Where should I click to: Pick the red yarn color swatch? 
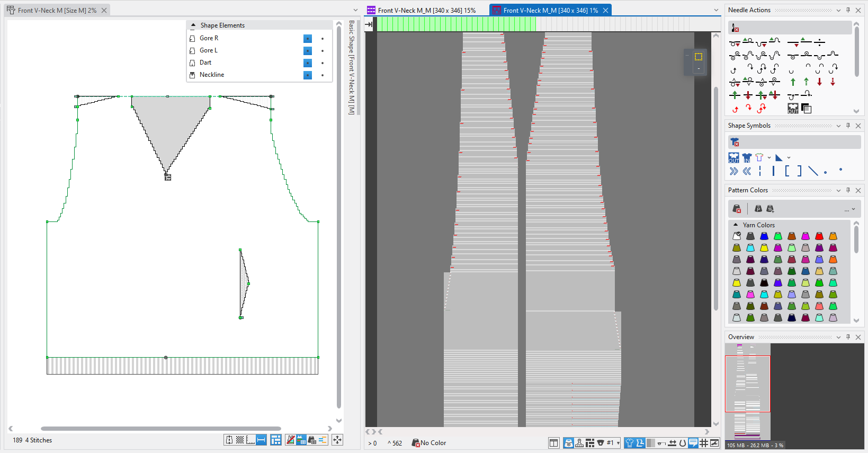pyautogui.click(x=819, y=236)
